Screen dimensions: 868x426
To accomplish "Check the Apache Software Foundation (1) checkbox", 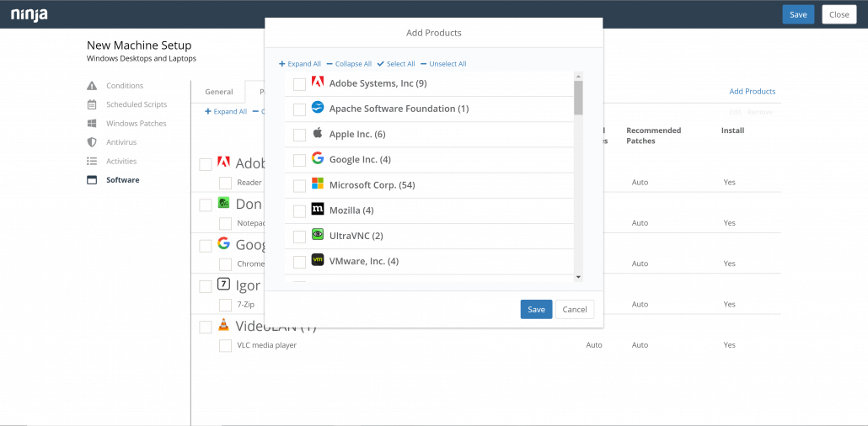I will pos(299,109).
